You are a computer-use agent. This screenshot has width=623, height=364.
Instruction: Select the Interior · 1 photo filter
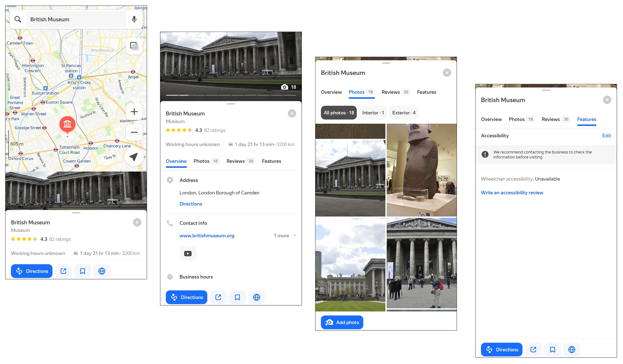(373, 113)
